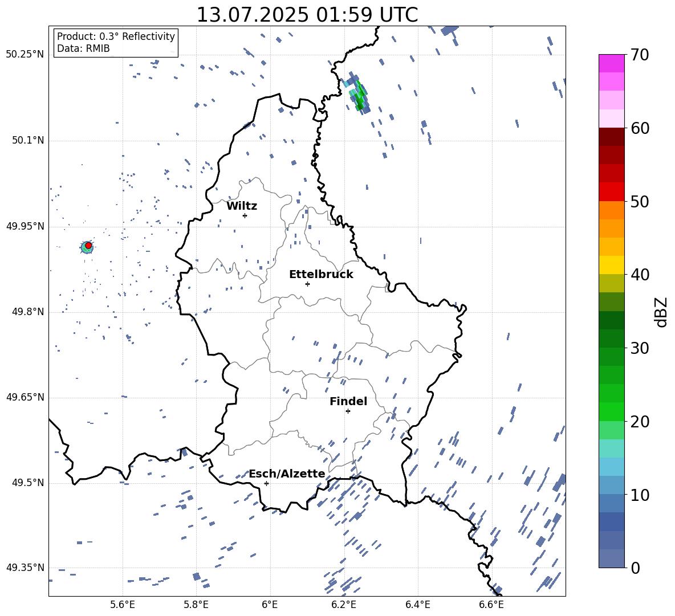Click the Findel station cross marker
This screenshot has width=675, height=616.
[x=348, y=411]
